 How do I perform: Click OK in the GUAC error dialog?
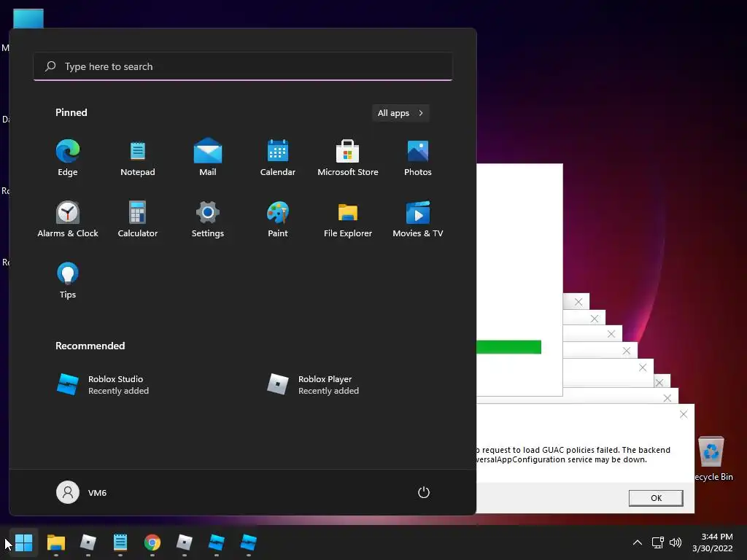(656, 498)
